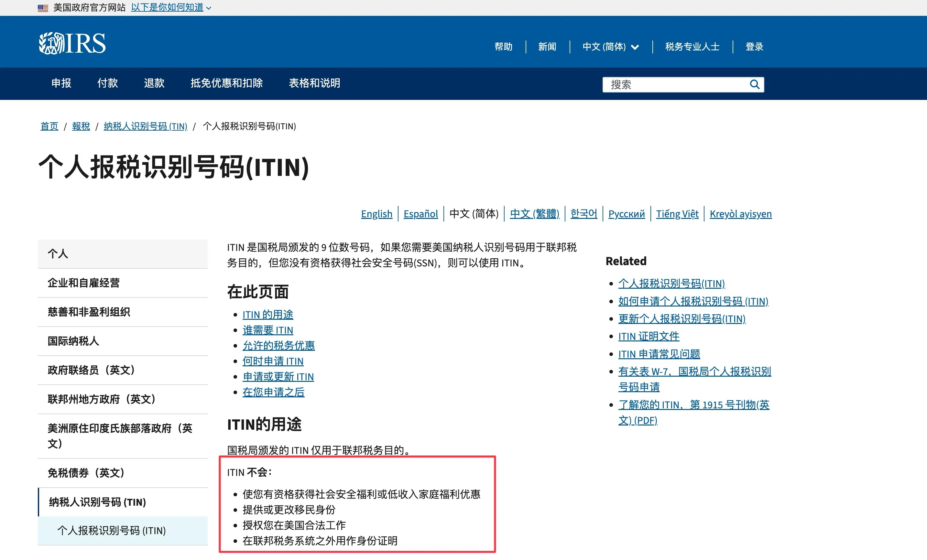Screen dimensions: 927x560
Task: Open the 退款 menu
Action: tap(154, 83)
